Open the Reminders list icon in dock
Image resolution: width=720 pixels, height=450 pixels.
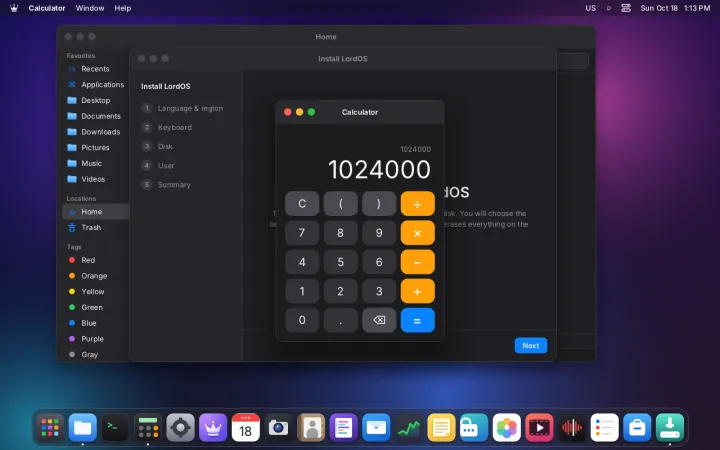coord(604,428)
